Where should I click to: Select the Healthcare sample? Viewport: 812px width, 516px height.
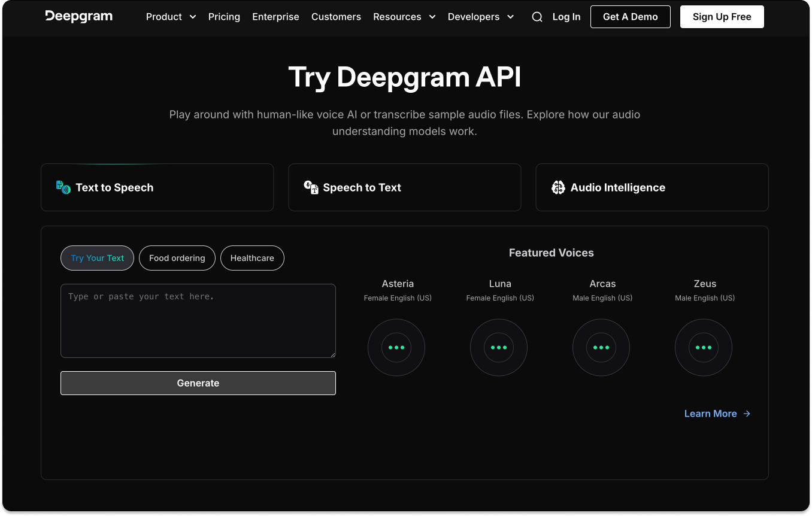(252, 258)
